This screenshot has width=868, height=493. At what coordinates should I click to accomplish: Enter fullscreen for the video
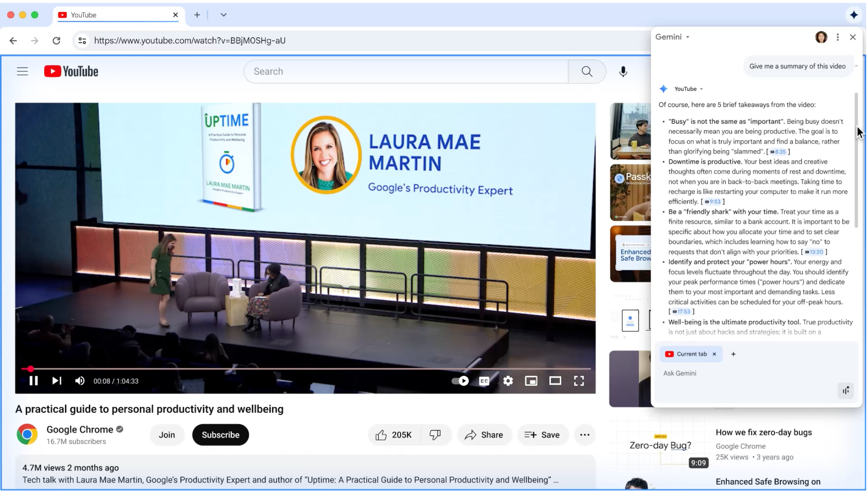pyautogui.click(x=580, y=381)
